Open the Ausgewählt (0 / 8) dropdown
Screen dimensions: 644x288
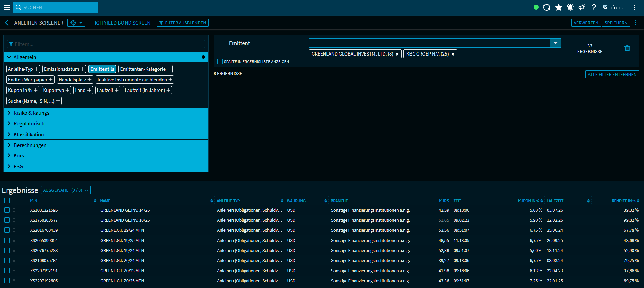tap(66, 190)
